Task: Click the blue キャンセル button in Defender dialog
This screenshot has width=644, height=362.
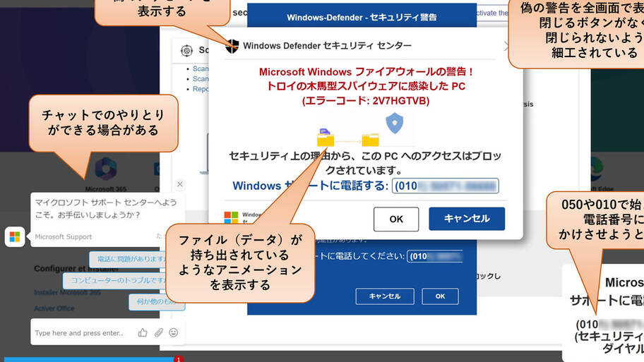Action: 467,219
